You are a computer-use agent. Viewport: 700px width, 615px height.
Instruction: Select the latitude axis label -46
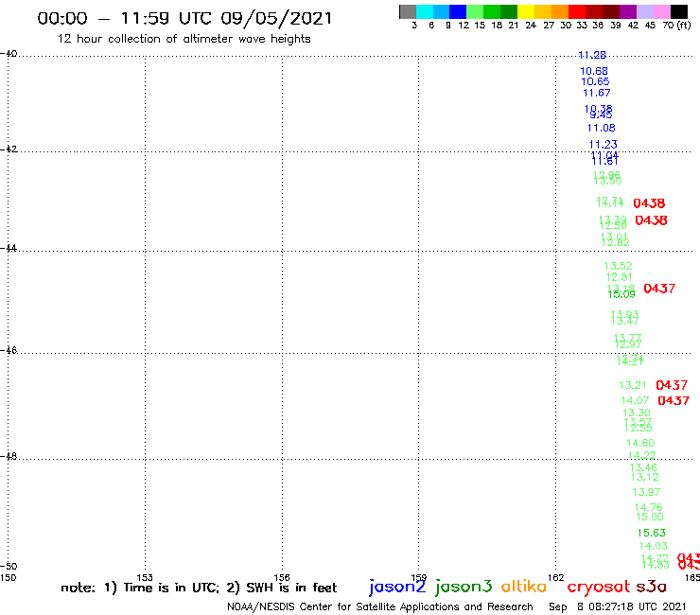tap(9, 350)
